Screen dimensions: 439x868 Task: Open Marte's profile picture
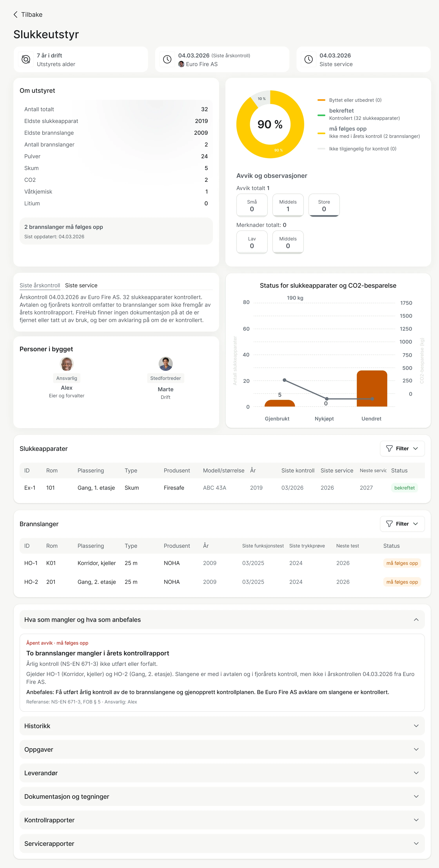point(166,364)
